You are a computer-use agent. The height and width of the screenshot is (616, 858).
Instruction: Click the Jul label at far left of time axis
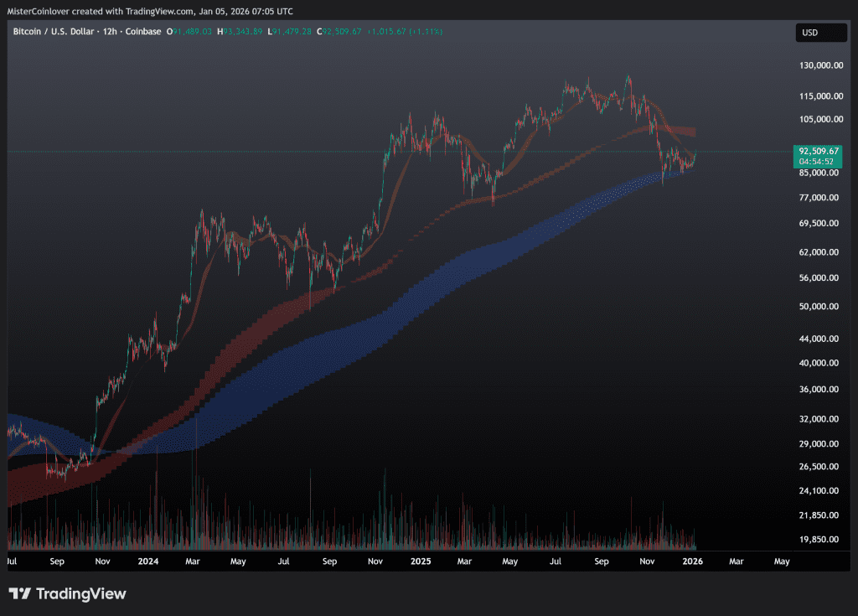12,560
